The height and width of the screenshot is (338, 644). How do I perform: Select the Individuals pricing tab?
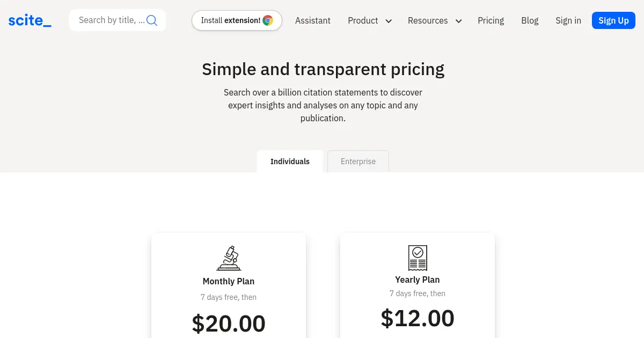290,161
